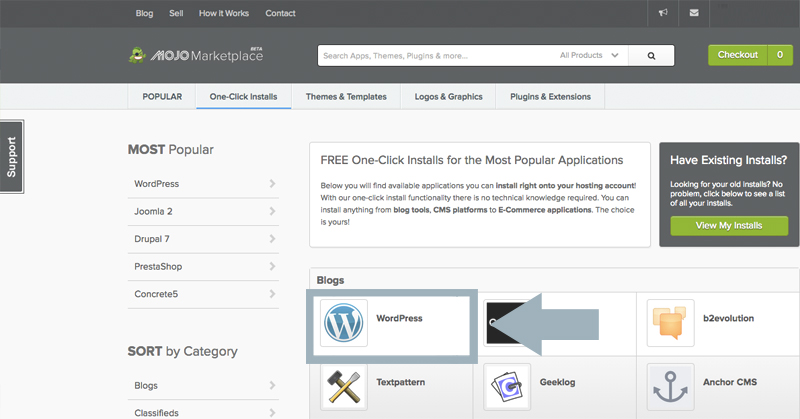Open the Themes & Templates tab
Viewport: 800px width, 419px height.
[346, 96]
